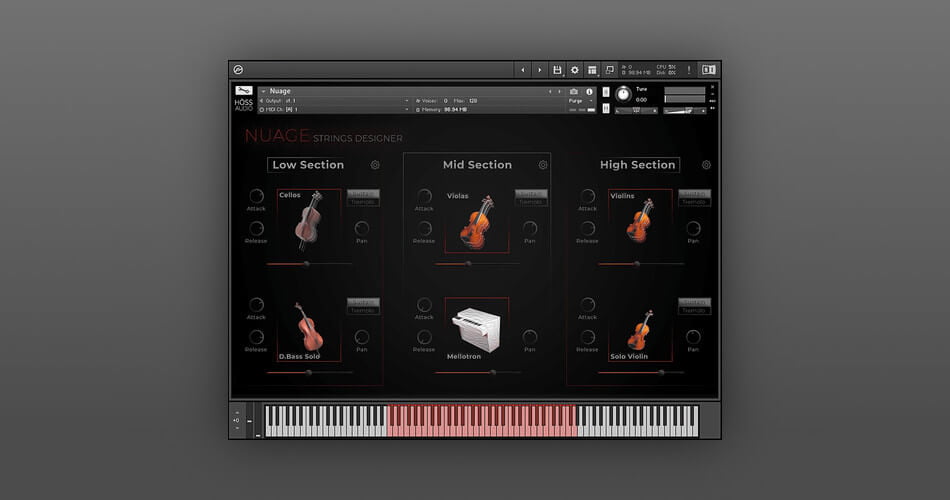This screenshot has width=950, height=500.
Task: Select the Mellotron instrument image
Action: (477, 330)
